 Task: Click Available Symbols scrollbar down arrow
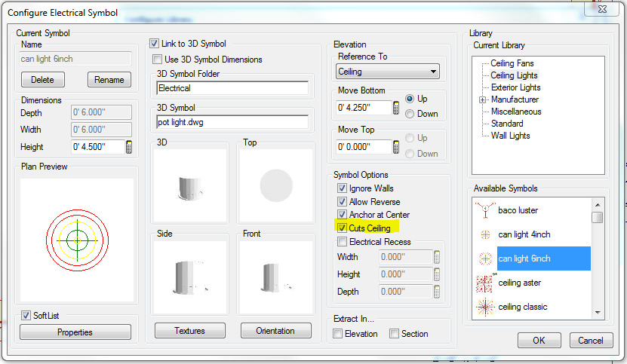(x=598, y=313)
